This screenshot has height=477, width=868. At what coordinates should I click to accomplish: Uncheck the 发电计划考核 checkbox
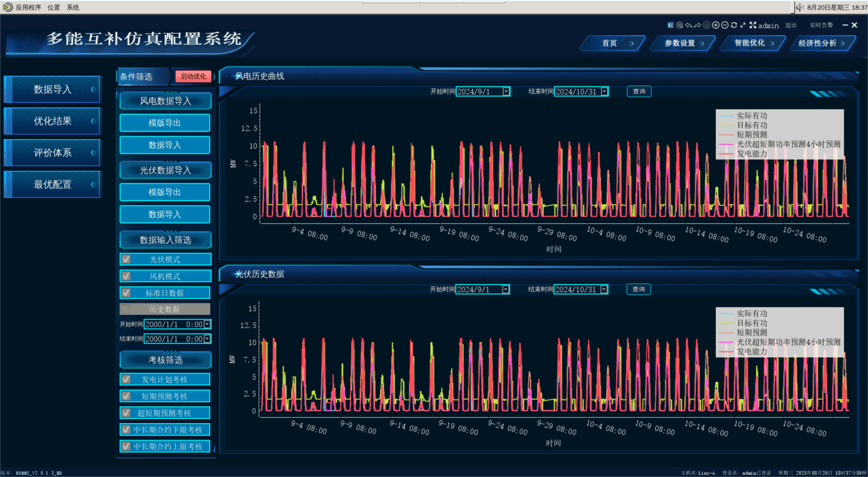click(126, 380)
